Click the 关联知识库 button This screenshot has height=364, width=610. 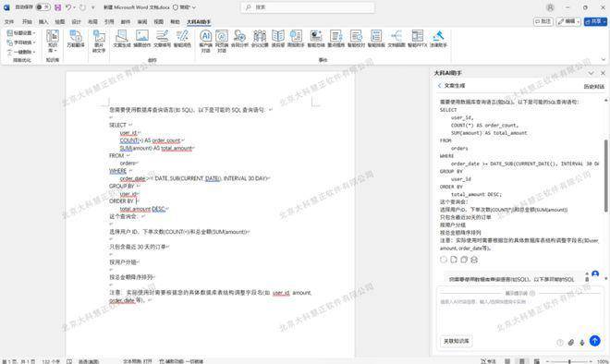[457, 341]
